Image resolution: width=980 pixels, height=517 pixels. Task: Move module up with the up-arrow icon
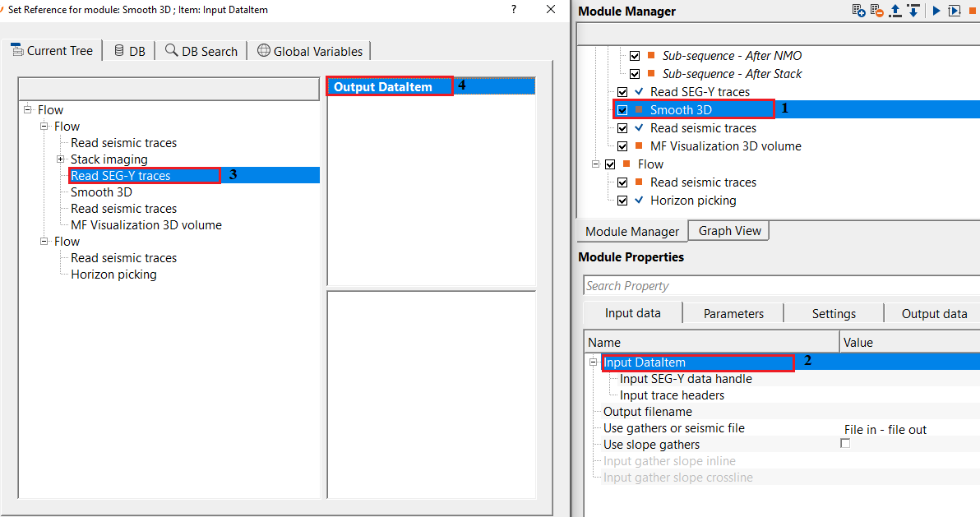point(895,11)
